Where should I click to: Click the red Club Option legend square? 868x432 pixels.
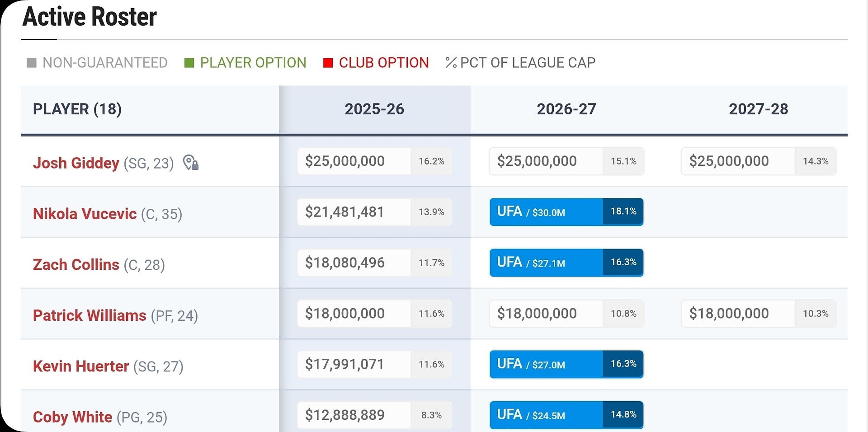pyautogui.click(x=328, y=63)
